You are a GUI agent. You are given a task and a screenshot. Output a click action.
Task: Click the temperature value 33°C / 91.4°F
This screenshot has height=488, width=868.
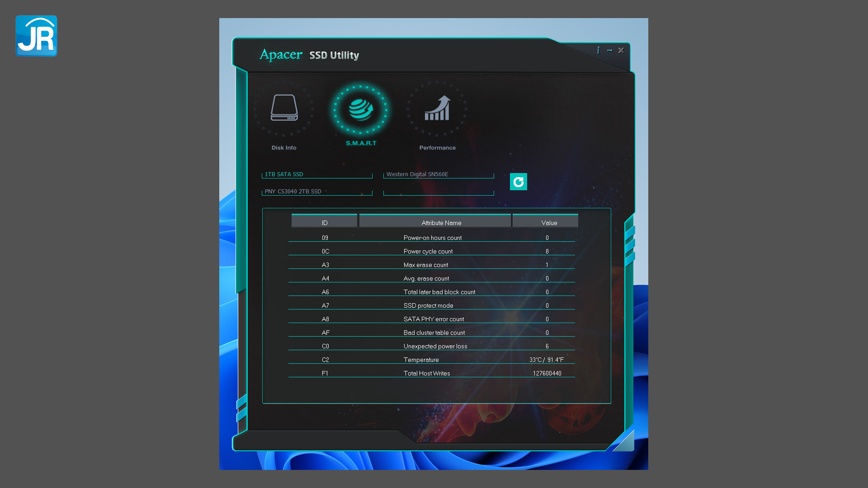coord(547,360)
